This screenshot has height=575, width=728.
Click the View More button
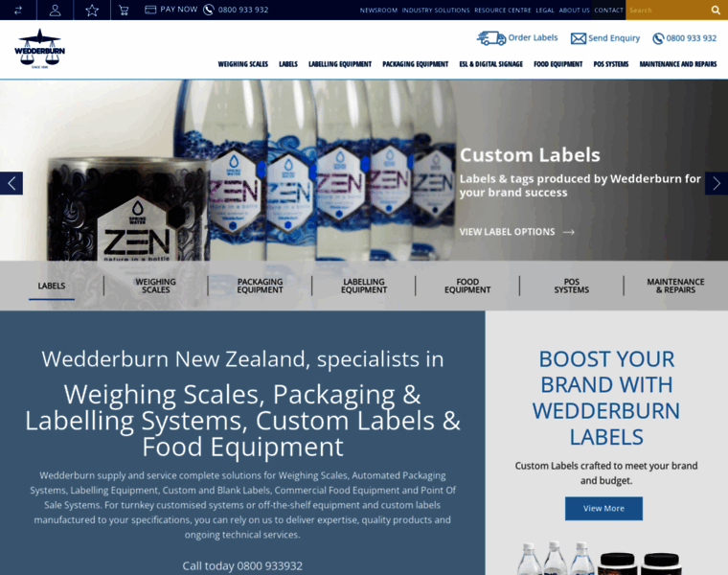coord(603,509)
